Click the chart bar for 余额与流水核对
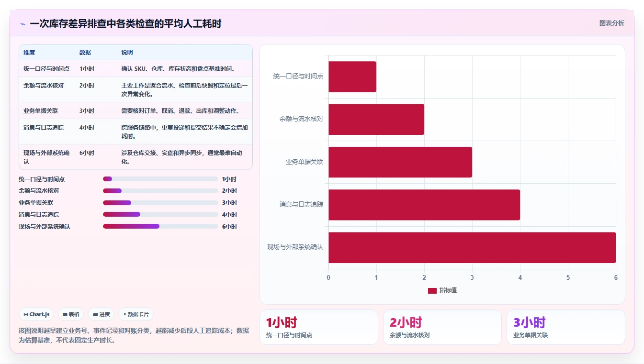This screenshot has height=364, width=644. point(376,119)
